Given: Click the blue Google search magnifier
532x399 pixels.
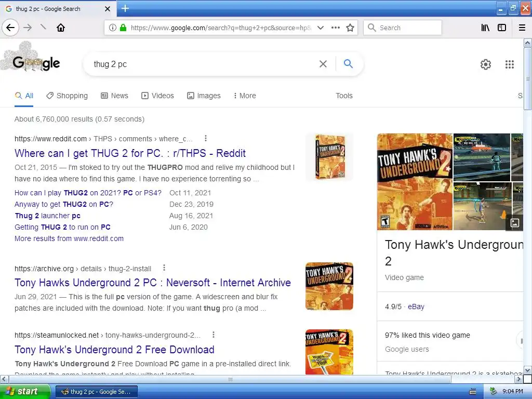Looking at the screenshot, I should (348, 63).
